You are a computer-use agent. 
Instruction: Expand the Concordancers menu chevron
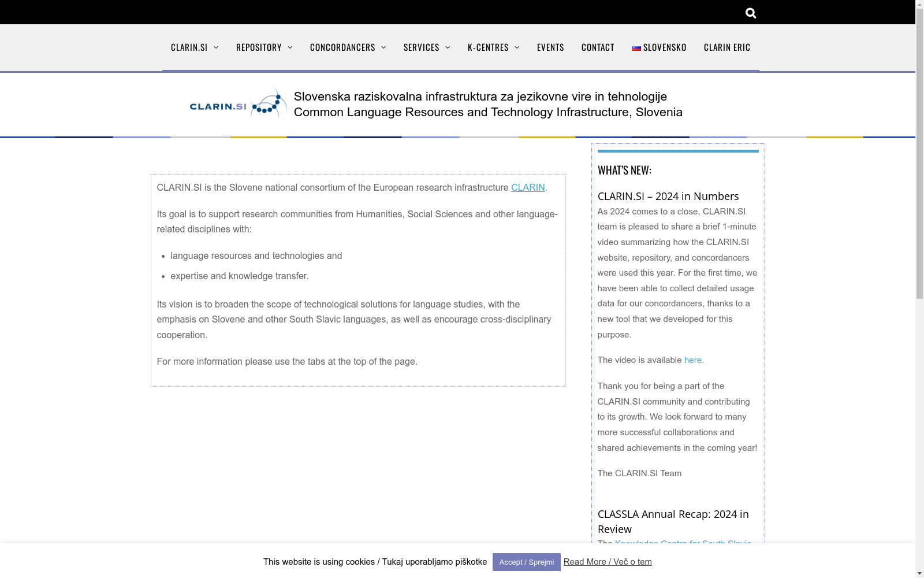pyautogui.click(x=383, y=47)
